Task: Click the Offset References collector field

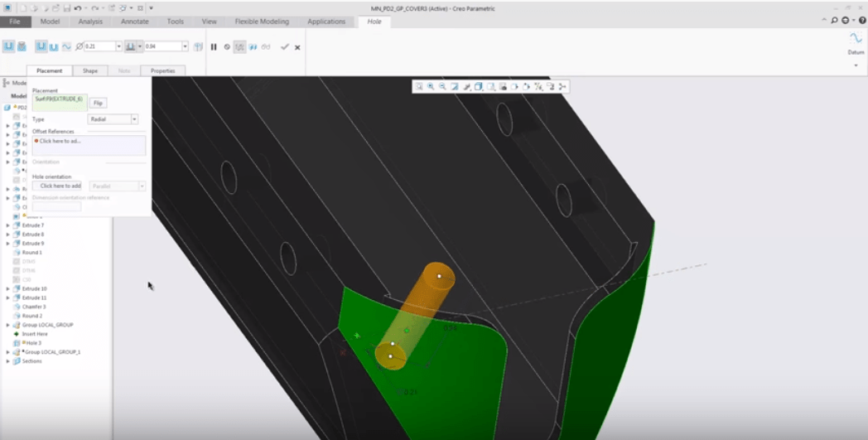Action: [88, 144]
